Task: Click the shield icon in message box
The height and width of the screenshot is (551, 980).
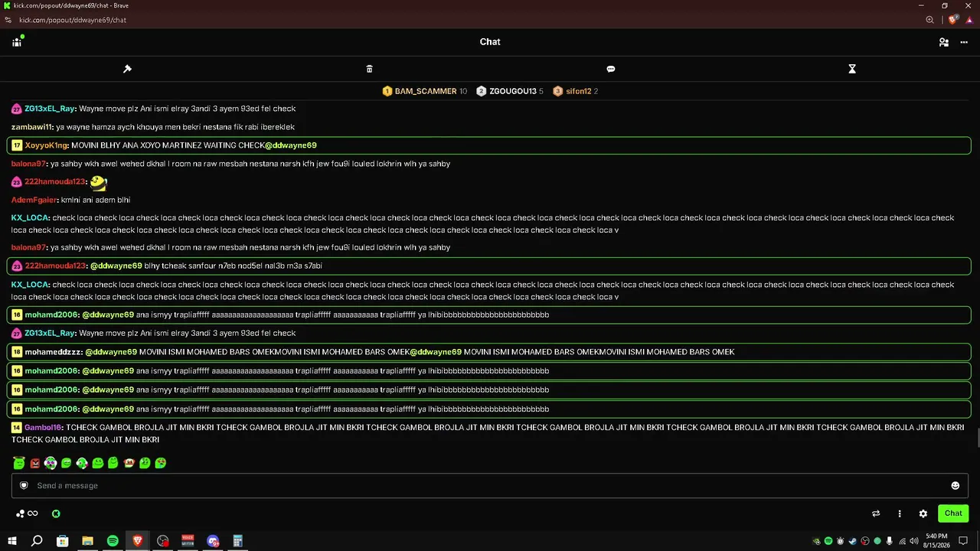Action: pyautogui.click(x=24, y=486)
